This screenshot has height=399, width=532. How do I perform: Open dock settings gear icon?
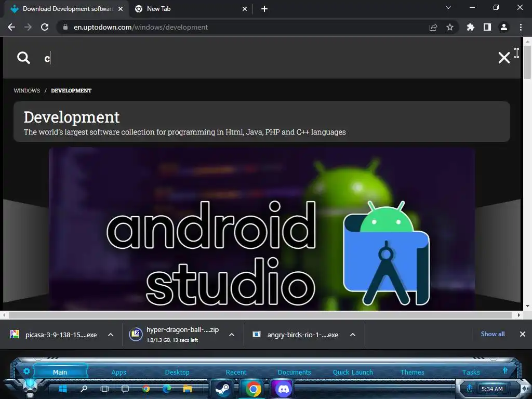click(x=27, y=371)
